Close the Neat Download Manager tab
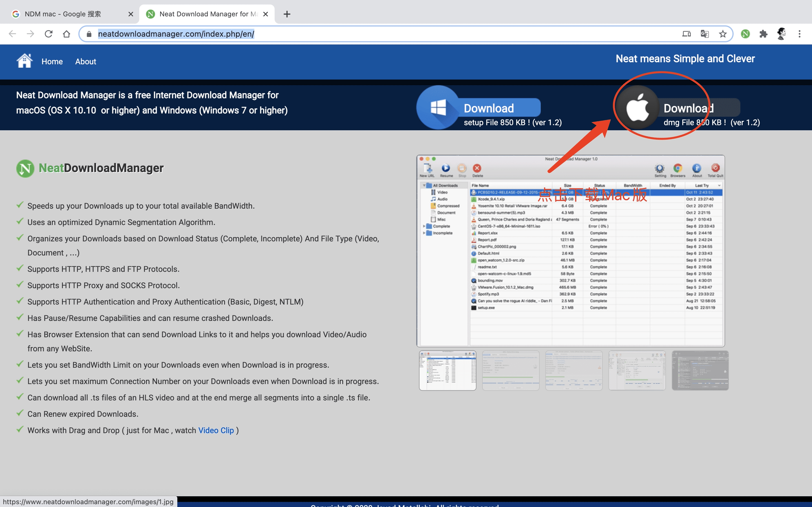 tap(266, 14)
